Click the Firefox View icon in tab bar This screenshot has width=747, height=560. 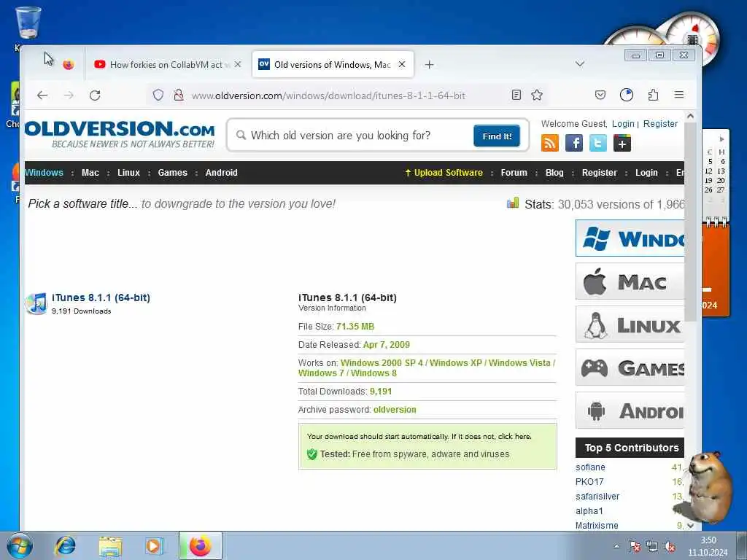pyautogui.click(x=69, y=64)
